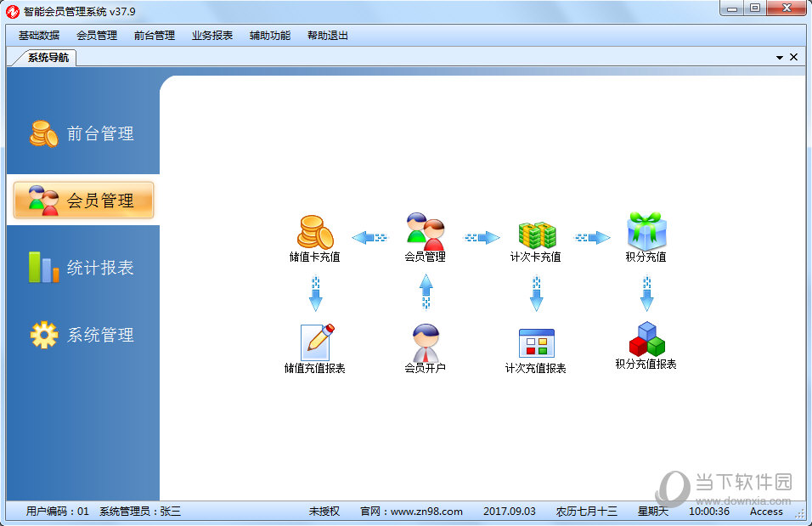The height and width of the screenshot is (526, 812).
Task: Close the 系统导航 tab with X
Action: click(x=793, y=57)
